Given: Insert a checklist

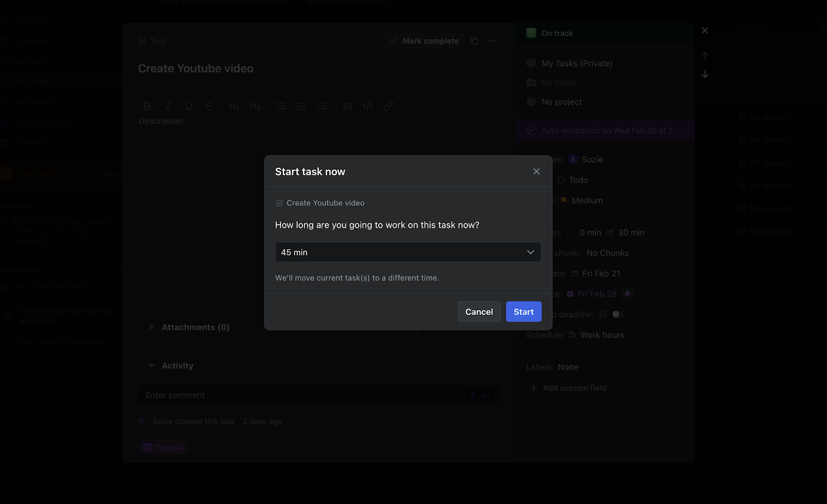Looking at the screenshot, I should (x=322, y=106).
